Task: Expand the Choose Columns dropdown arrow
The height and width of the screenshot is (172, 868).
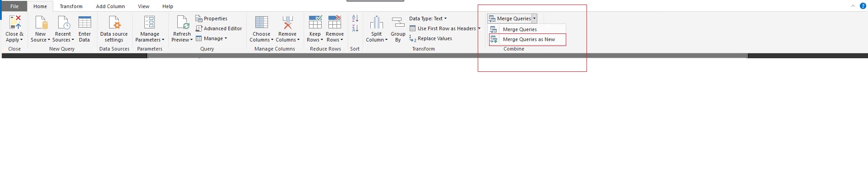Action: tap(272, 40)
